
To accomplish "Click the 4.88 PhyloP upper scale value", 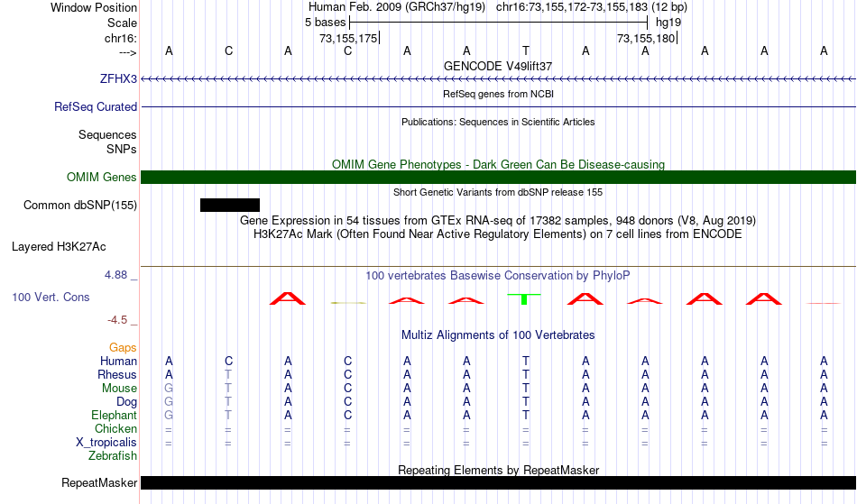I will tap(115, 275).
